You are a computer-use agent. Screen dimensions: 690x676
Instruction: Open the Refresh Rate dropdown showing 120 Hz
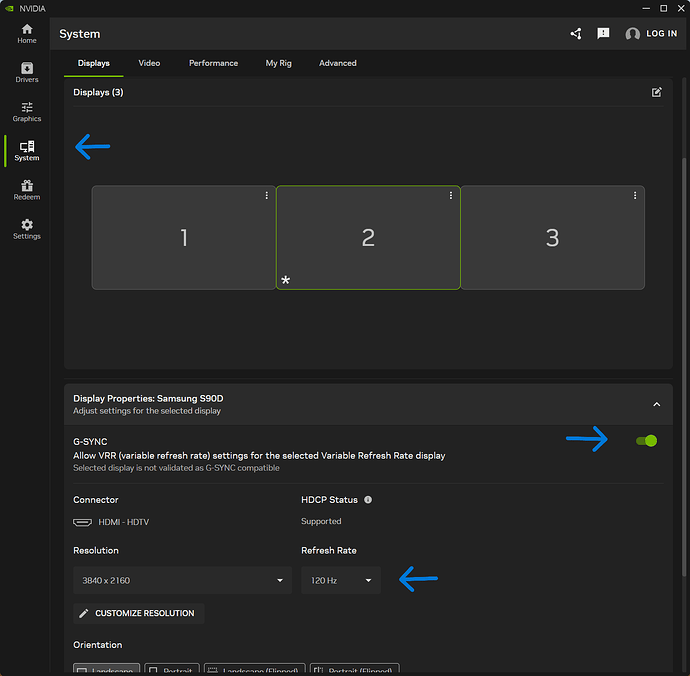click(x=341, y=580)
